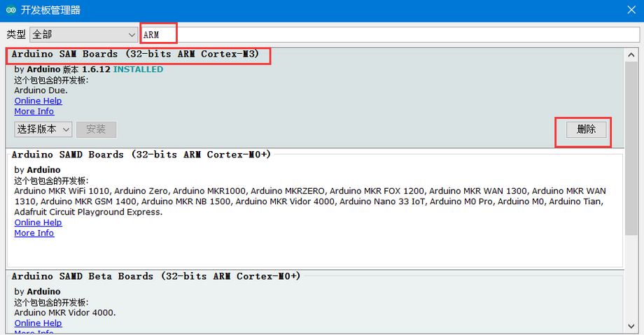Open the 选择版本 version dropdown

pos(43,129)
